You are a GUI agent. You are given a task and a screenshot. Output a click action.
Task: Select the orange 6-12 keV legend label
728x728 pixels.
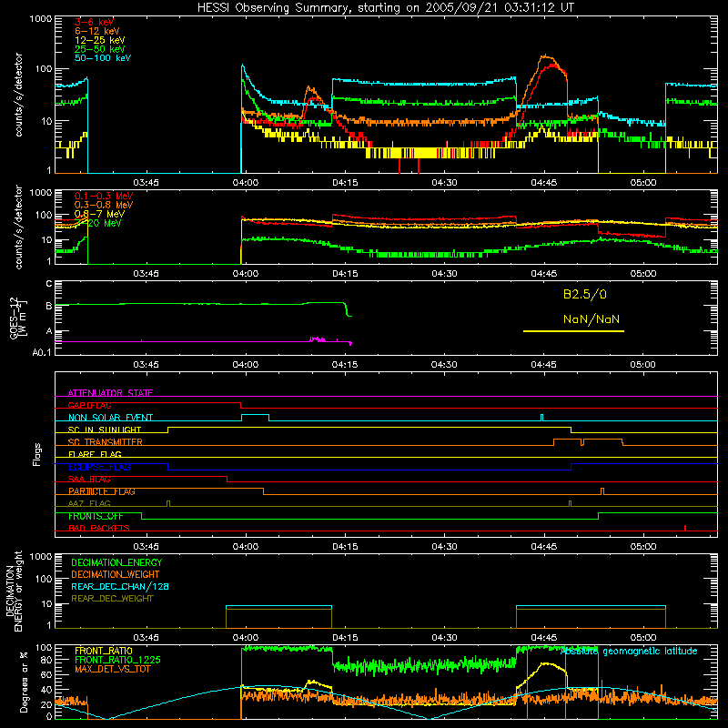(x=97, y=31)
